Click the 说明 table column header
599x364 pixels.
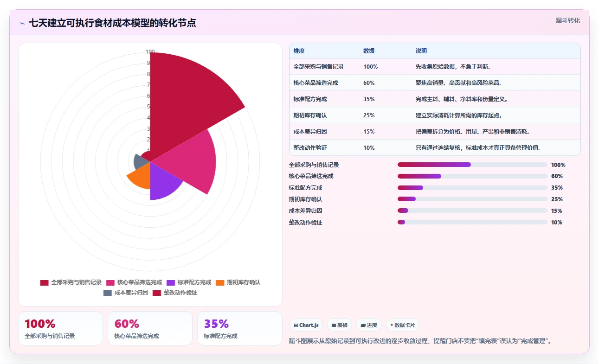pos(421,51)
